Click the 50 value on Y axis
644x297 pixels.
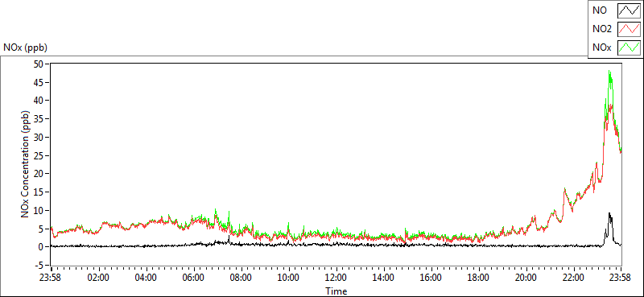[x=39, y=64]
